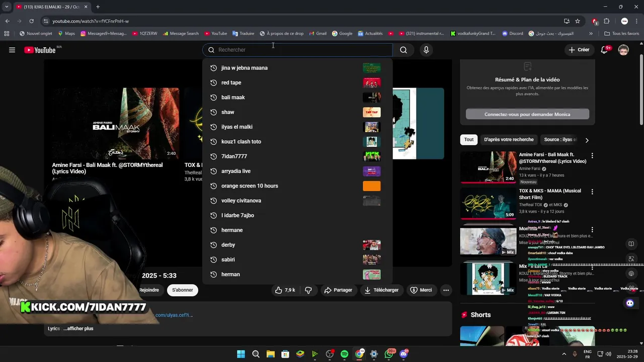Show hidden system tray icons
The image size is (644, 362).
[563, 354]
